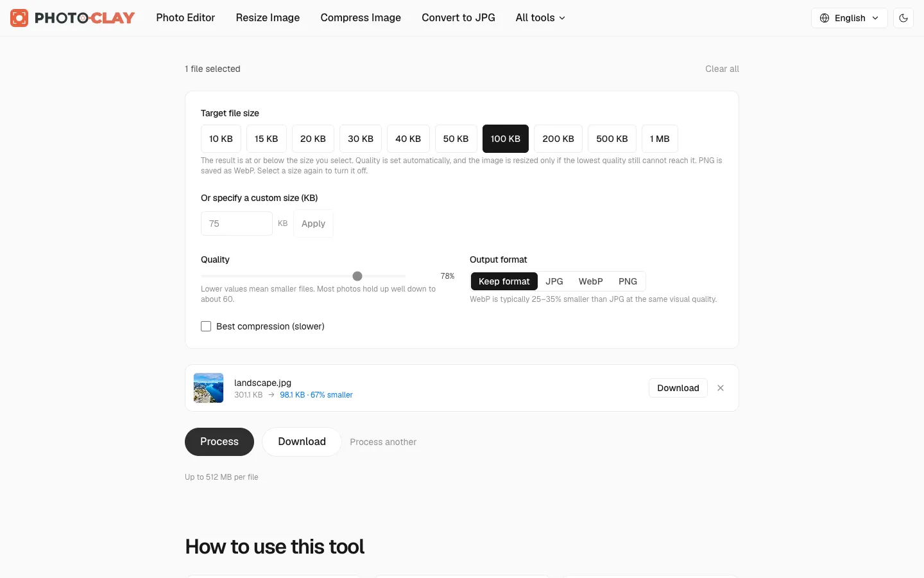Select the 10 KB target size
The width and height of the screenshot is (924, 578).
click(x=221, y=139)
